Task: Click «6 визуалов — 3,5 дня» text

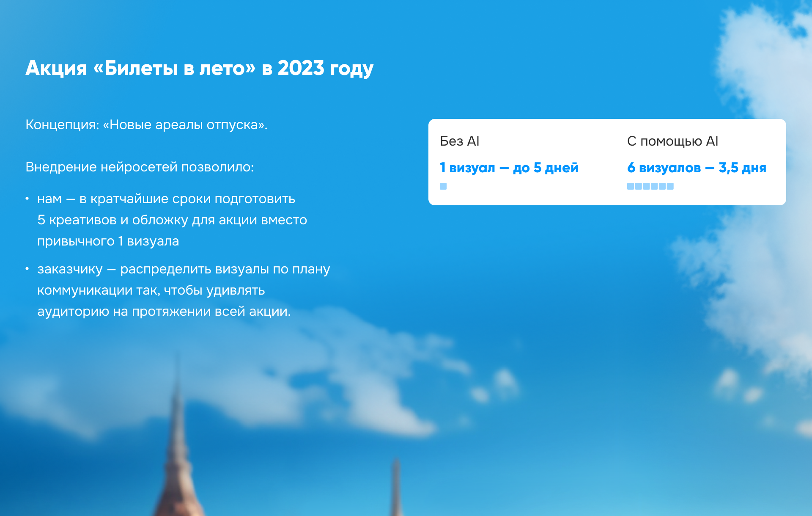Action: pos(696,168)
